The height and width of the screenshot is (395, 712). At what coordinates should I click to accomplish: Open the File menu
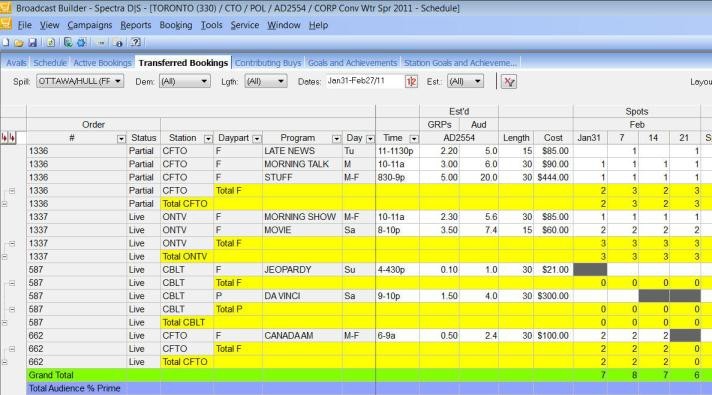25,25
